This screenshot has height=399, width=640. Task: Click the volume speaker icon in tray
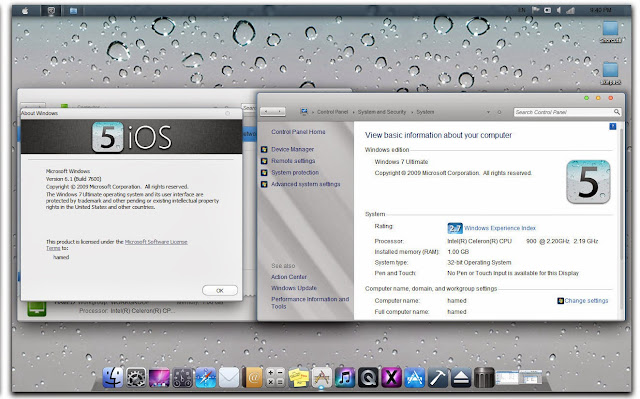[x=558, y=11]
